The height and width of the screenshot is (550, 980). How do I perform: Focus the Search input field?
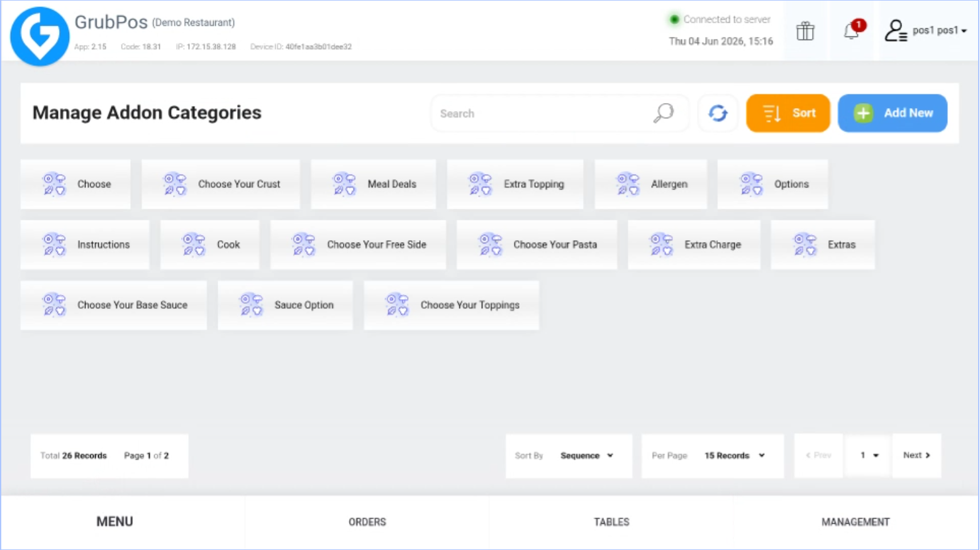click(560, 113)
